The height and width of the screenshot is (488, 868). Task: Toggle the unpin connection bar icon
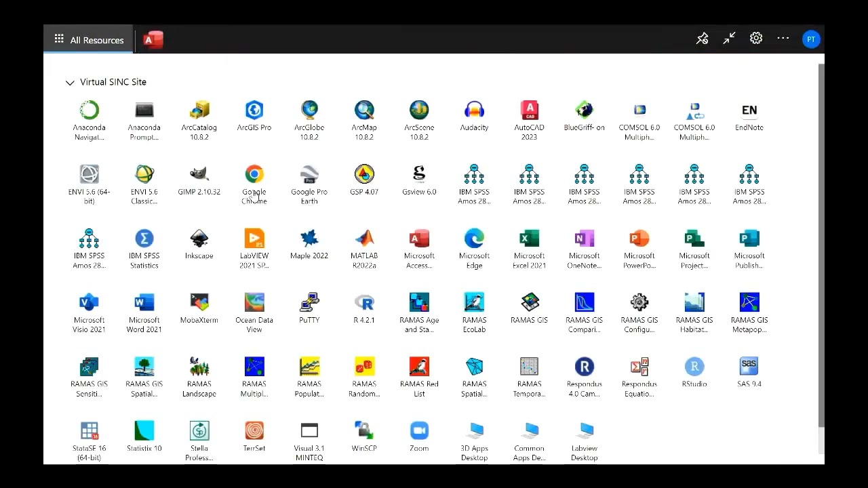pyautogui.click(x=703, y=39)
